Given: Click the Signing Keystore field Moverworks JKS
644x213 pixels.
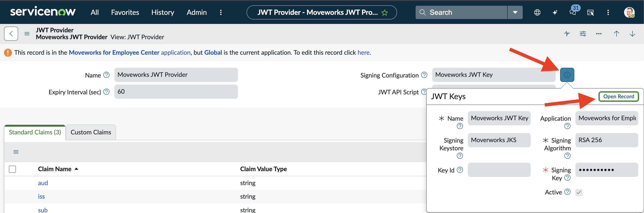Looking at the screenshot, I should click(499, 140).
